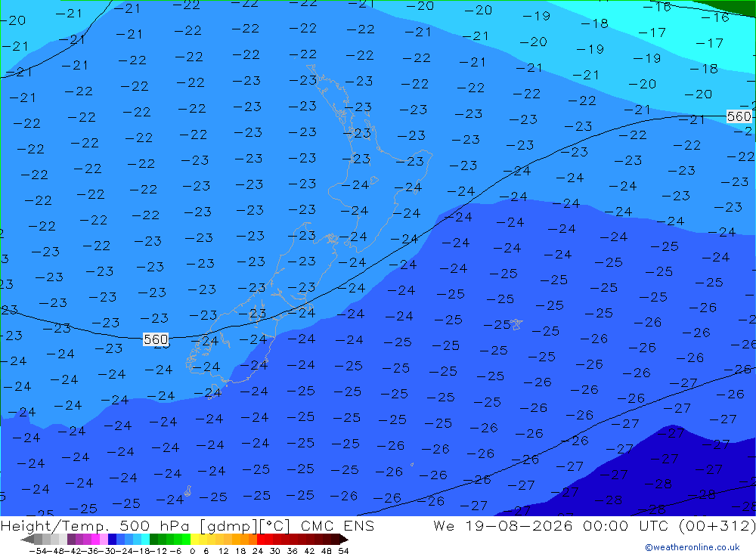Select the We 19-08-2026 00:00 UTC forecast time text
Screen dimensions: 756x554
coord(553,525)
